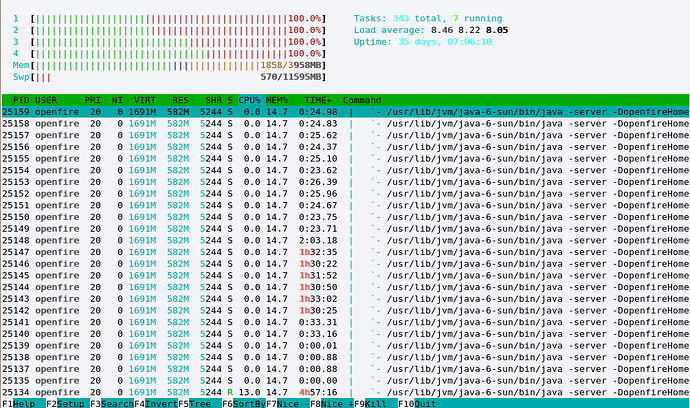
Task: Sort by the VIRT column header
Action: [145, 100]
